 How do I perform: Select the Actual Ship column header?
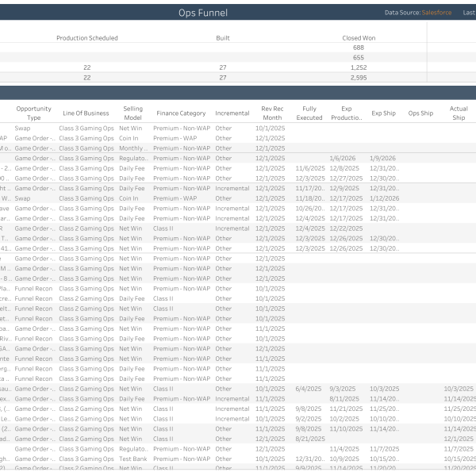point(459,113)
